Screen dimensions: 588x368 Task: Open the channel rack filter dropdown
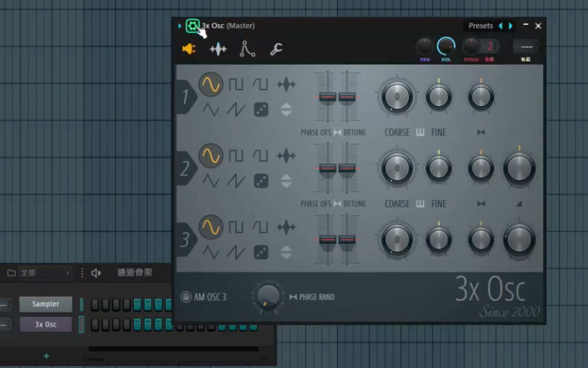click(45, 273)
